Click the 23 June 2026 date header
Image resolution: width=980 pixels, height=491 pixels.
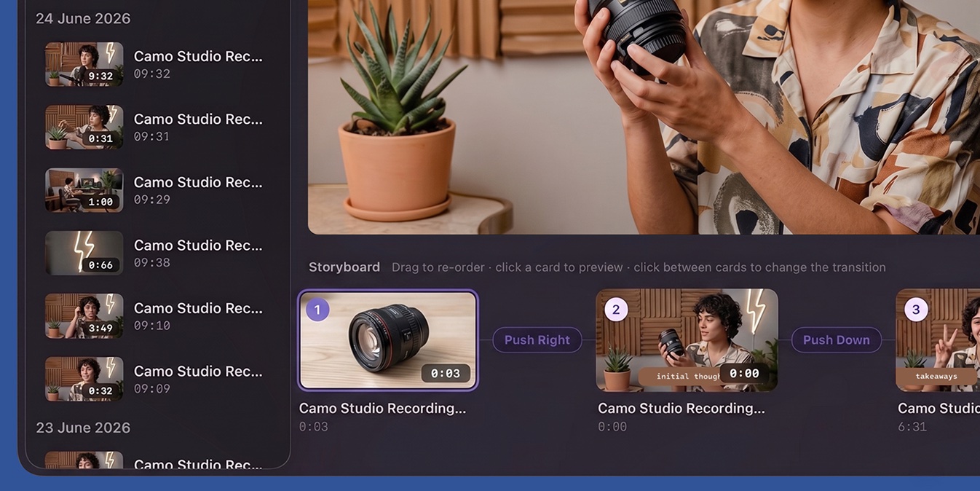tap(83, 428)
